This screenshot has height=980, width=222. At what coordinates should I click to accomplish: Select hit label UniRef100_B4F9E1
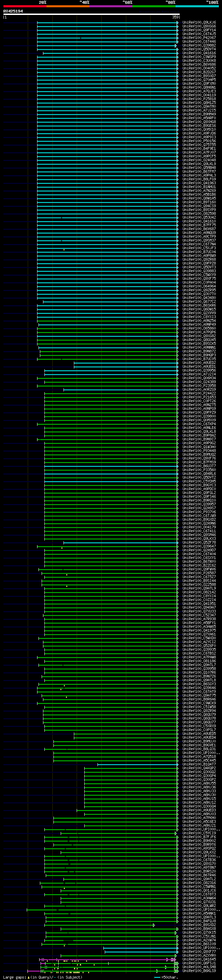click(x=199, y=148)
